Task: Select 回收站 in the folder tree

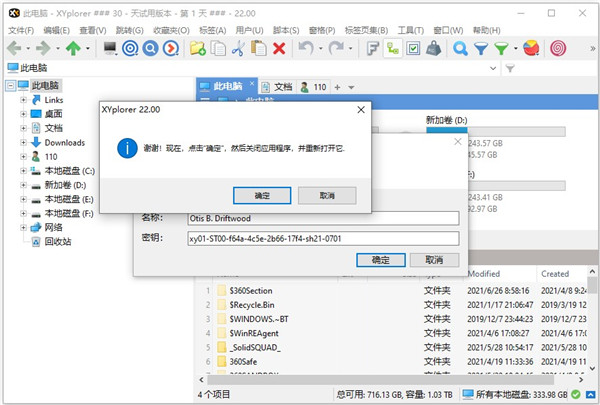Action: (58, 242)
